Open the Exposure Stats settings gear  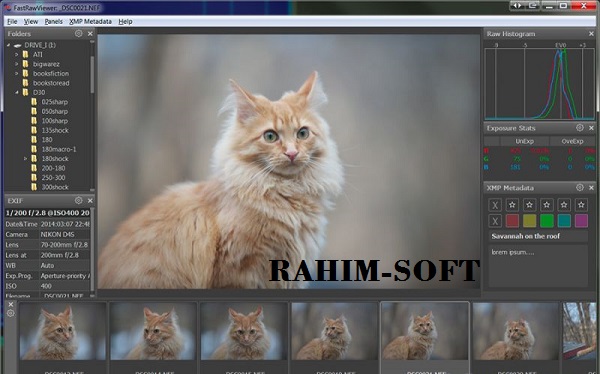click(x=580, y=127)
